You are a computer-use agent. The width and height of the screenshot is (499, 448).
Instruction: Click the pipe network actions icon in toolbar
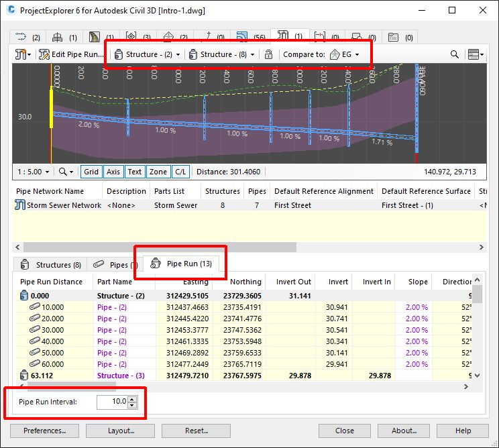click(23, 54)
